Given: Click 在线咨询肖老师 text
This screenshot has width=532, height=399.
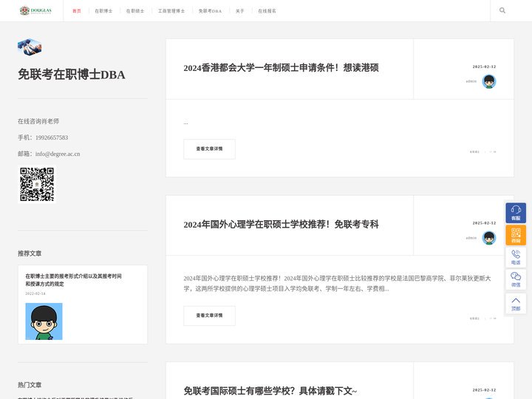Looking at the screenshot, I should point(38,121).
